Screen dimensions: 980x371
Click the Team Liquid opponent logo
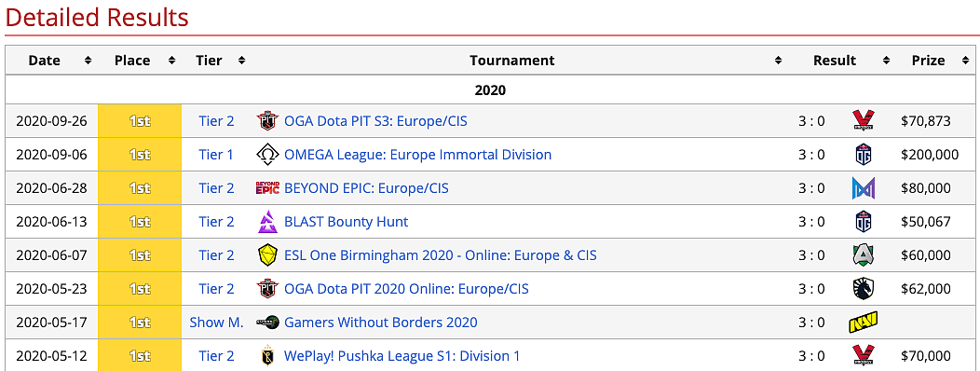864,288
